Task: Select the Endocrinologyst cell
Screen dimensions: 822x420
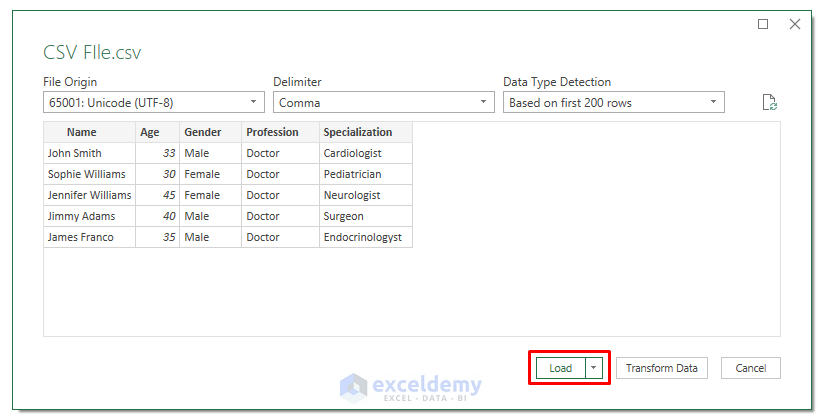Action: pyautogui.click(x=365, y=237)
